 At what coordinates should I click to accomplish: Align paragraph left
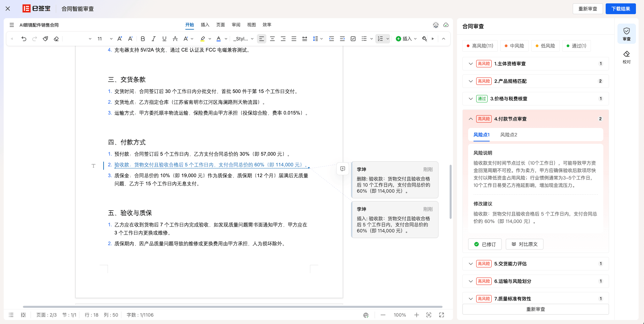[262, 39]
